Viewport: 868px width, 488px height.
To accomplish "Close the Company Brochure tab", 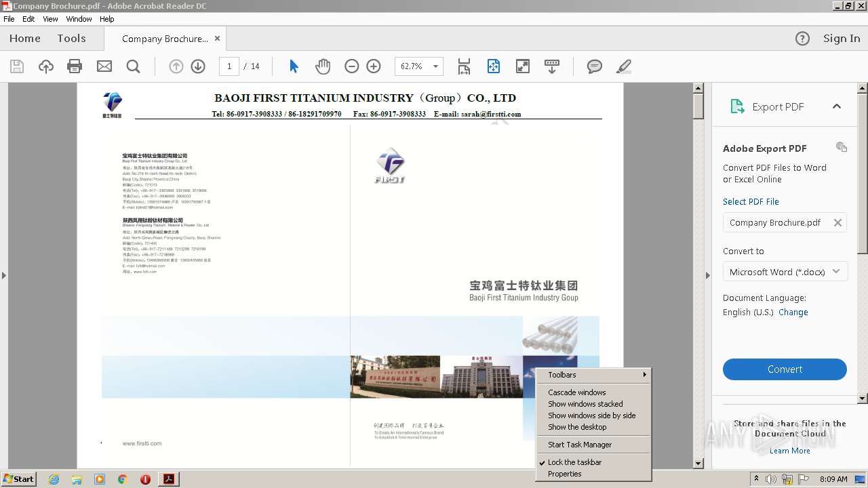I will (217, 39).
